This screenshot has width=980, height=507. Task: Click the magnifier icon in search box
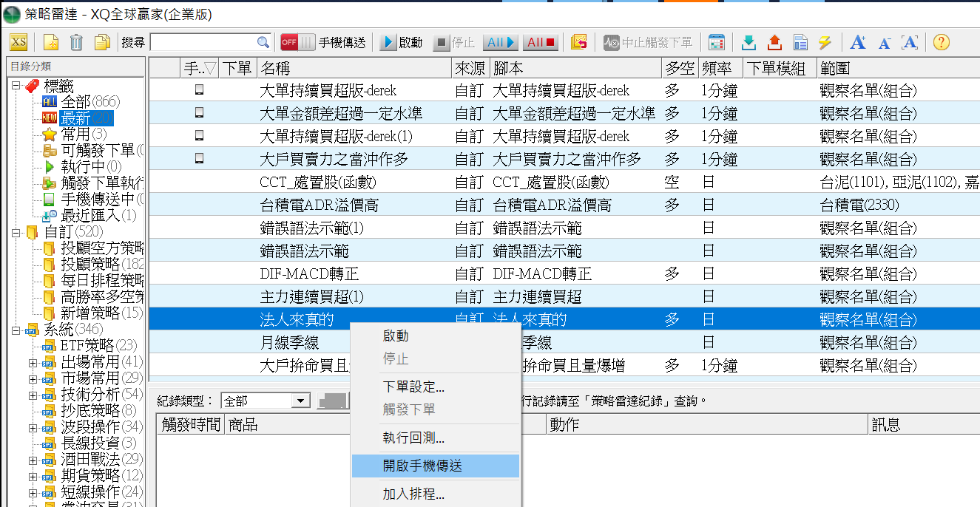263,42
